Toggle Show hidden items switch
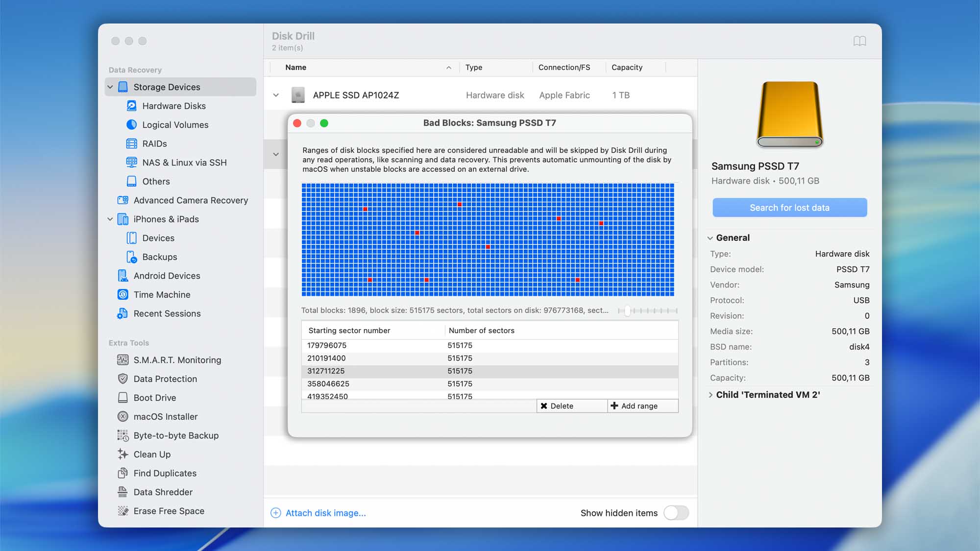This screenshot has width=980, height=551. click(676, 513)
